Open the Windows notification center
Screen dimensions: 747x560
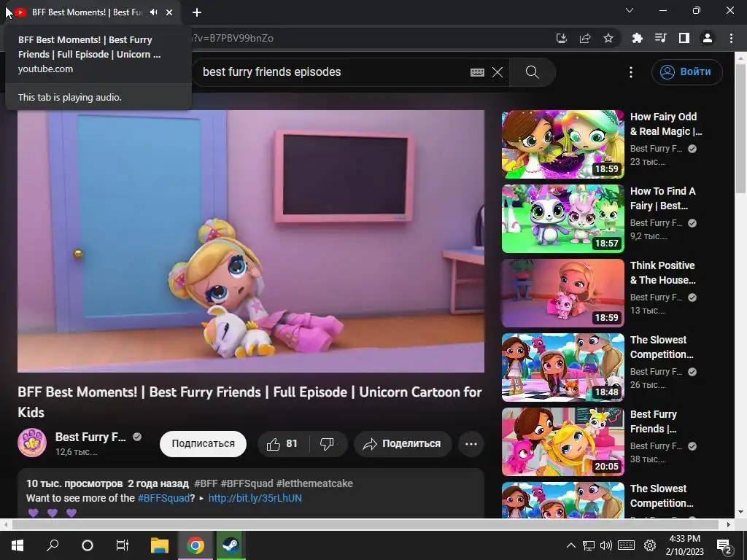(x=725, y=545)
